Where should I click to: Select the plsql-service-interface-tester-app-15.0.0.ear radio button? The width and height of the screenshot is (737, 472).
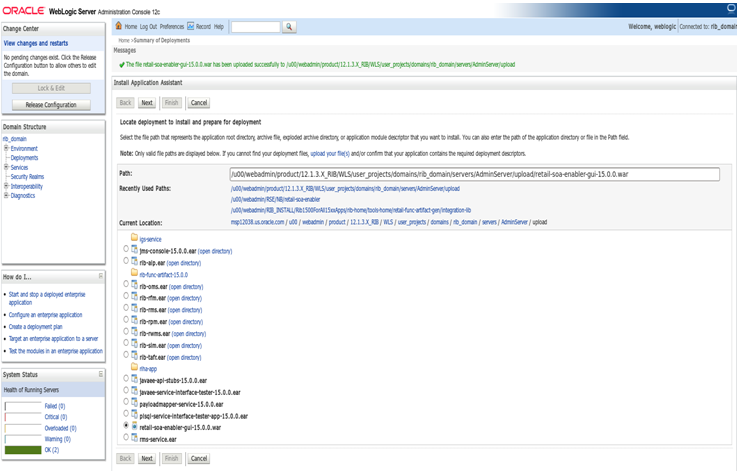click(x=126, y=413)
